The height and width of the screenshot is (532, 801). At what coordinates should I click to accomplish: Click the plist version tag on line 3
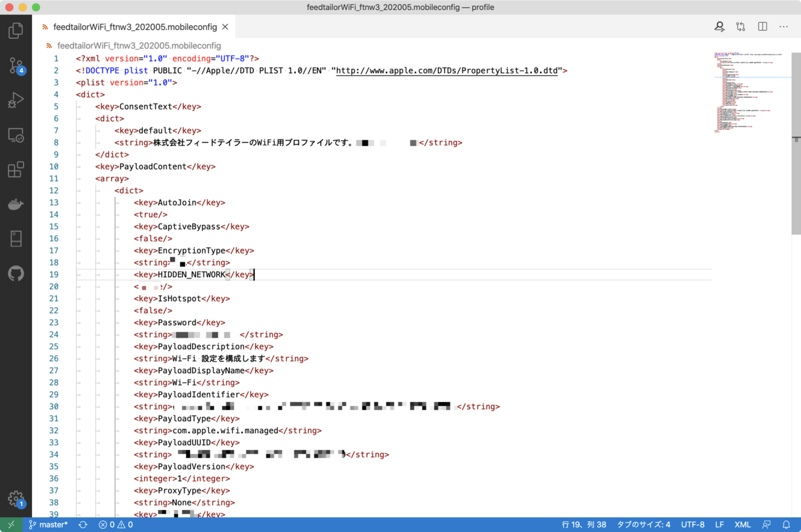pos(127,82)
